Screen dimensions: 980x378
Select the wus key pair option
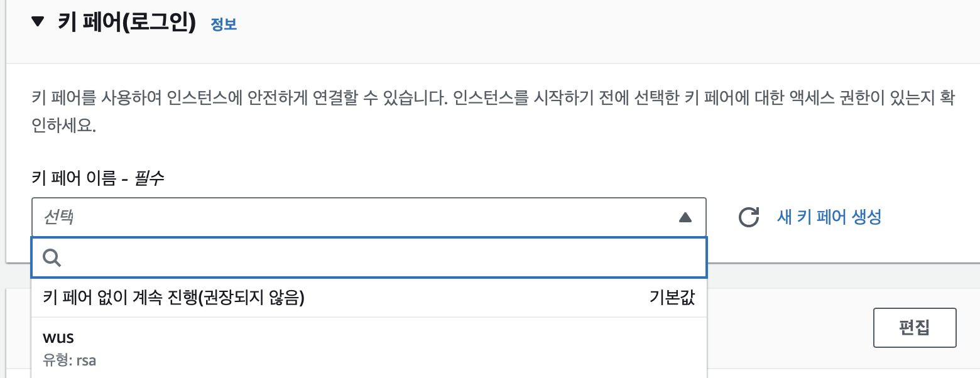[x=369, y=348]
